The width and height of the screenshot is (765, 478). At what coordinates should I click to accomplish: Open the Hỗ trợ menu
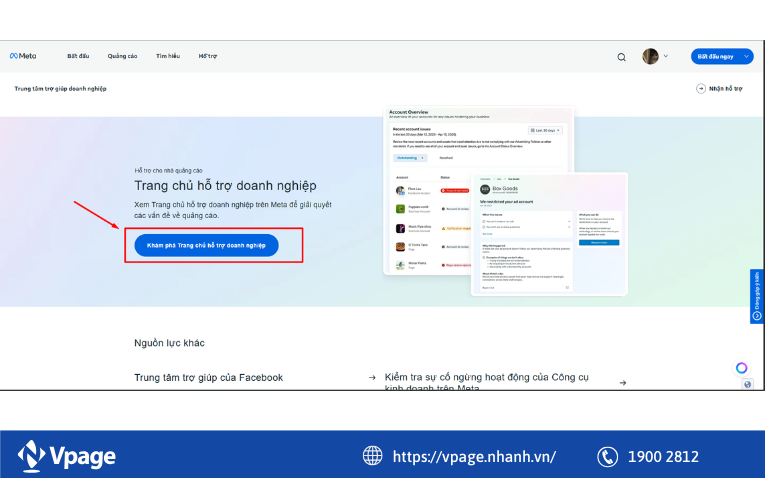click(207, 56)
